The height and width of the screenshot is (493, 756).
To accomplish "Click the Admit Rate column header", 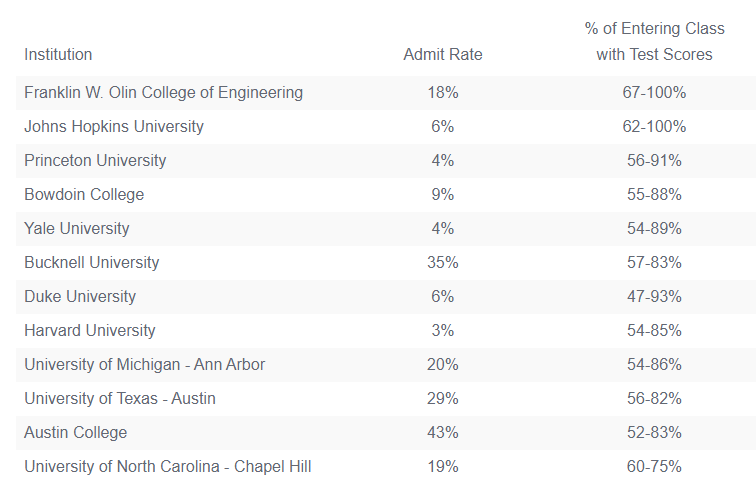I will tap(442, 54).
